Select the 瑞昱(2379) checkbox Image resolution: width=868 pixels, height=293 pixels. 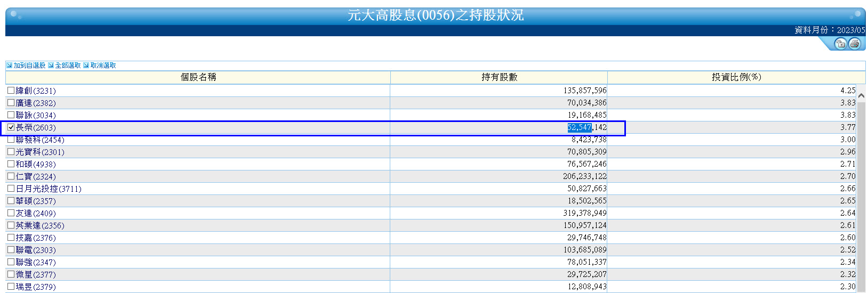[x=11, y=287]
